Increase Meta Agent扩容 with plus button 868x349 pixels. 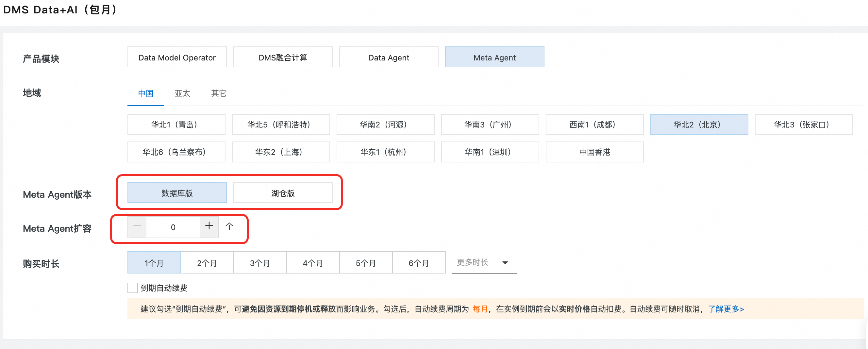click(209, 227)
